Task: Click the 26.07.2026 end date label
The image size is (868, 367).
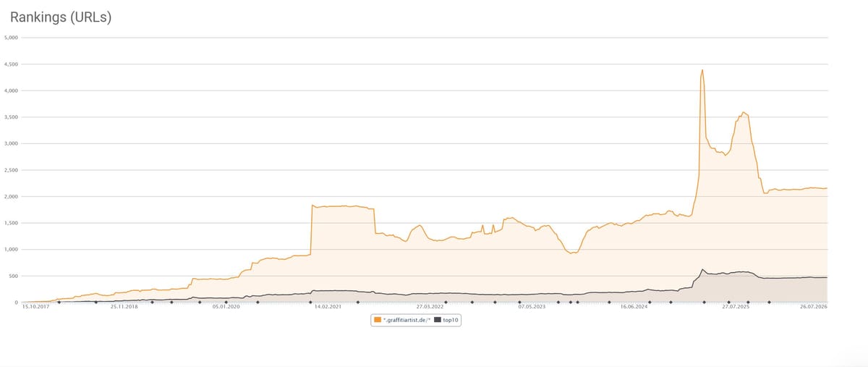Action: [x=813, y=307]
